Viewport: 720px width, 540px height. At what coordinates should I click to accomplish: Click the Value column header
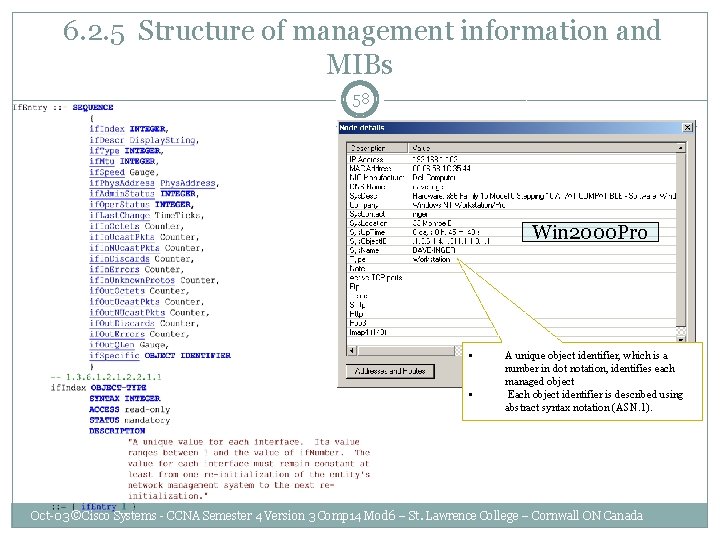[543, 148]
